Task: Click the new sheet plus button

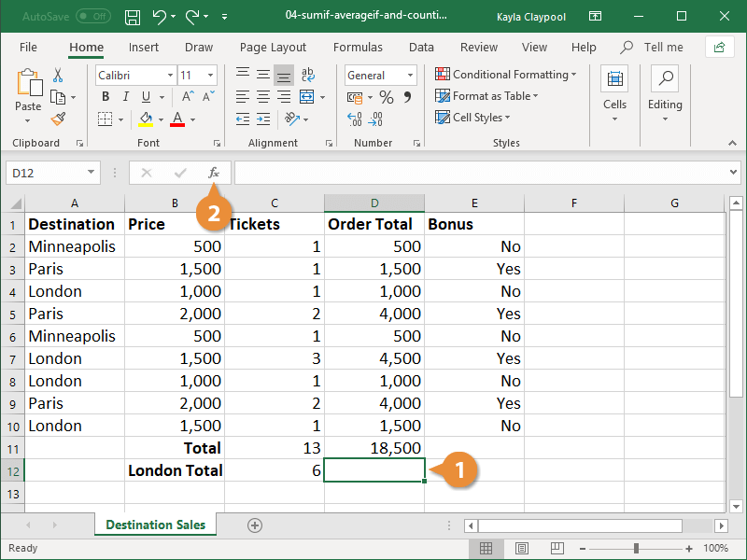Action: click(x=254, y=525)
